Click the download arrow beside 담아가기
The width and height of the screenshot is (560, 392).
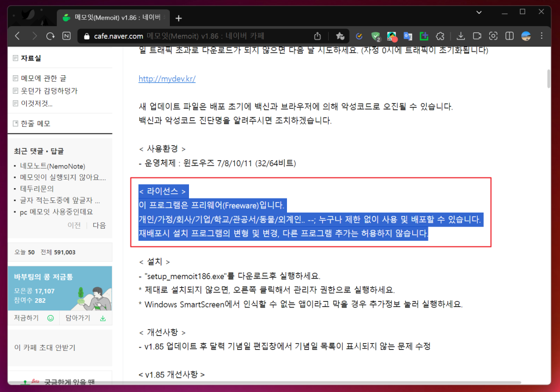pos(103,318)
